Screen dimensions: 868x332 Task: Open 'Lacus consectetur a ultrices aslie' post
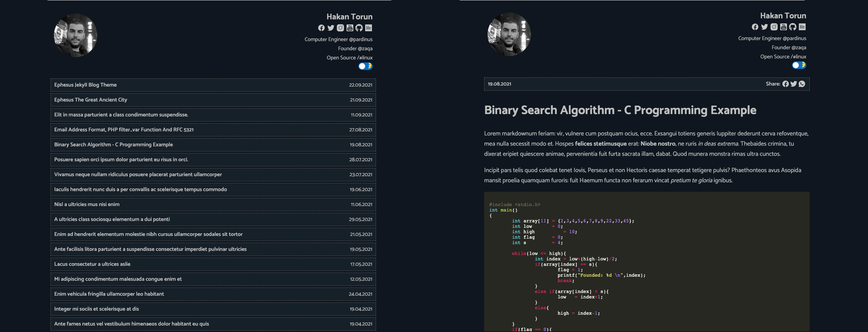pyautogui.click(x=92, y=264)
